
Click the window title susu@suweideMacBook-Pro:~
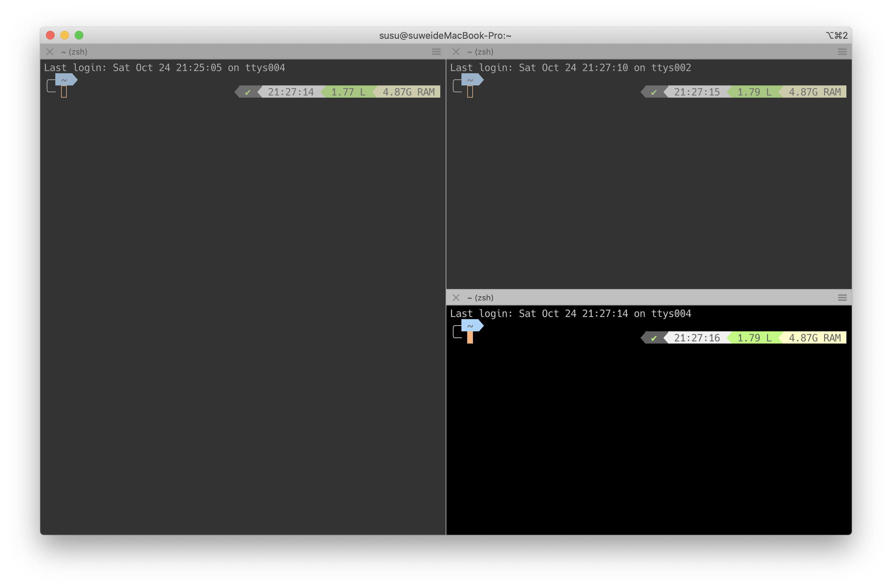click(445, 35)
